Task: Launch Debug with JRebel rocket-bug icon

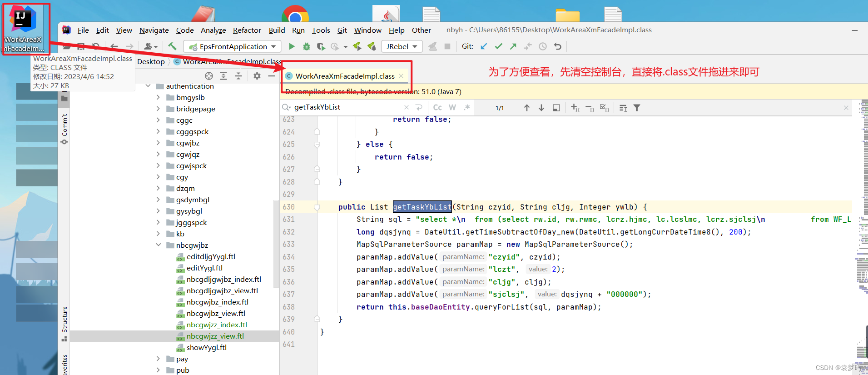Action: [x=372, y=46]
